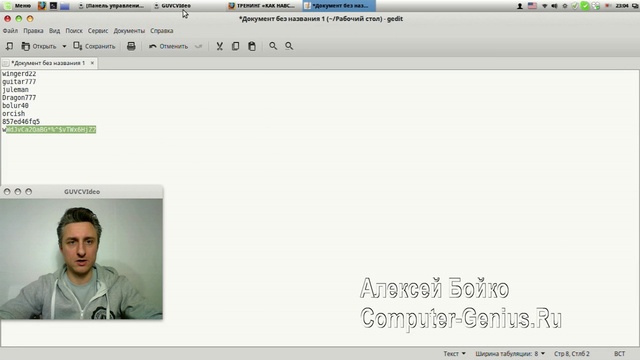Open the Документы menu
This screenshot has height=360, width=640.
click(x=129, y=31)
